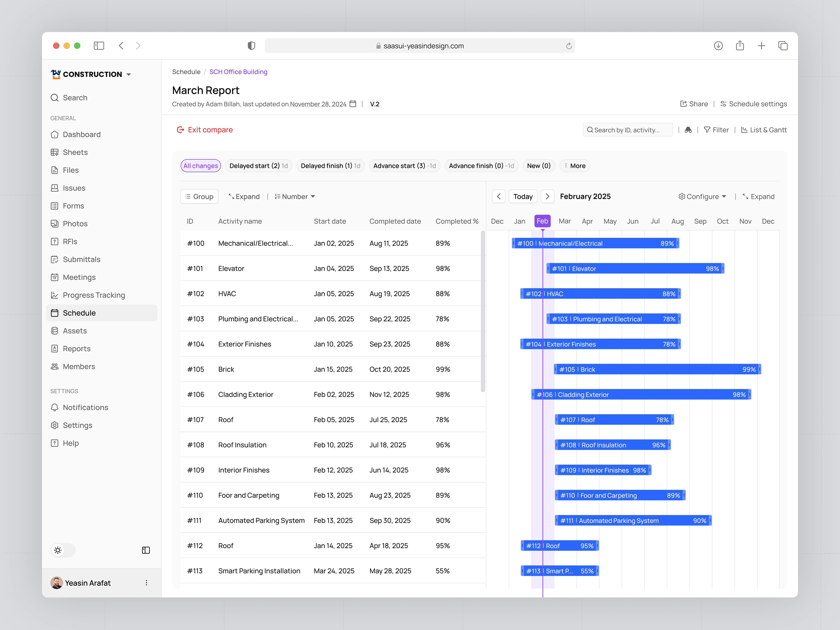Open Photos in sidebar
This screenshot has height=630, width=840.
point(102,224)
